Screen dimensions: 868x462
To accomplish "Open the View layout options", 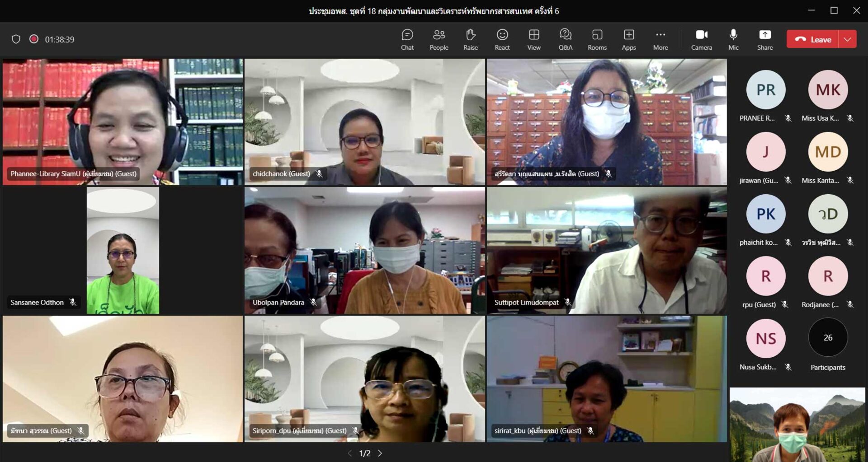I will point(533,39).
